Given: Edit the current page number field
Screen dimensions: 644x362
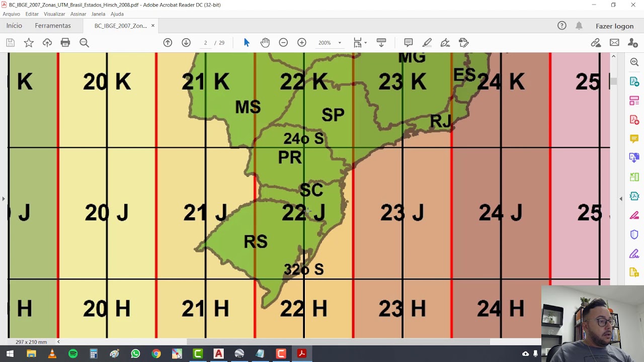Looking at the screenshot, I should [205, 43].
